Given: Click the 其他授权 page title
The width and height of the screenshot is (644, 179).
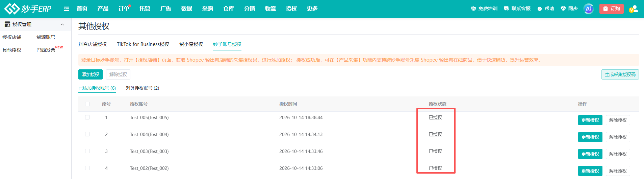Looking at the screenshot, I should point(94,26).
